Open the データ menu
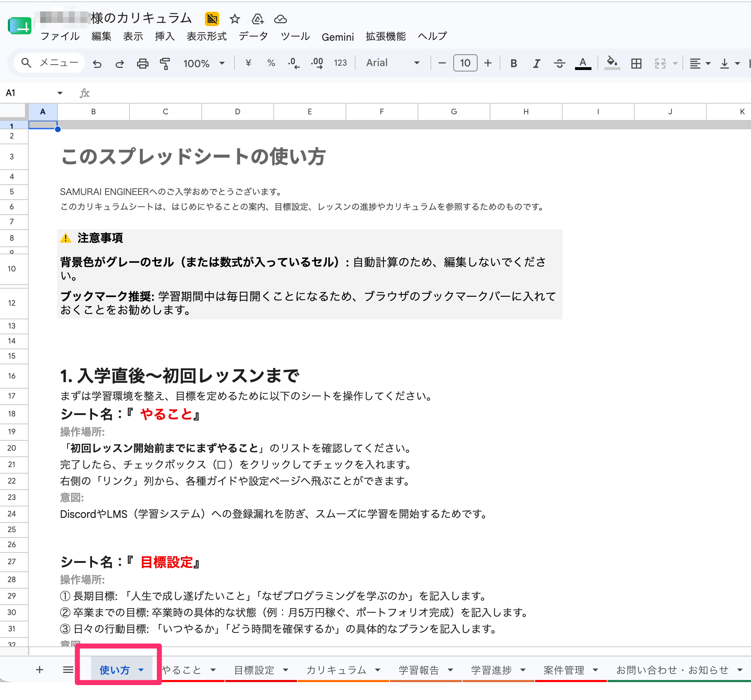The image size is (751, 700). coord(253,36)
